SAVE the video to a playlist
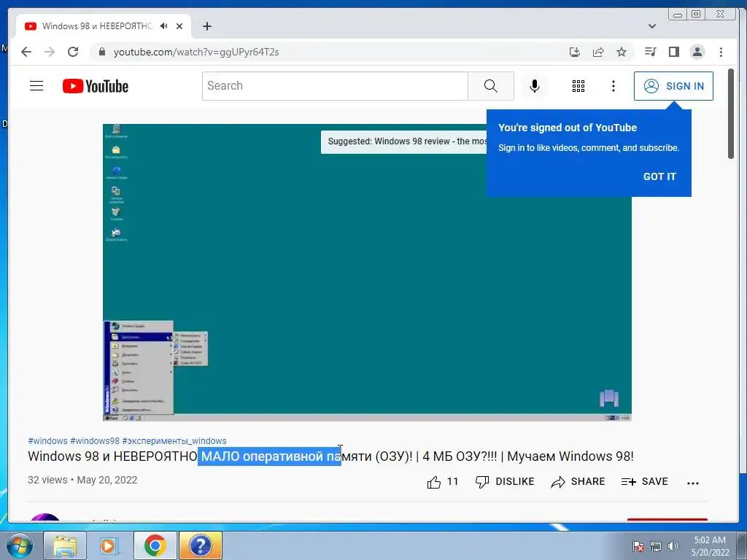The height and width of the screenshot is (560, 747). click(644, 482)
